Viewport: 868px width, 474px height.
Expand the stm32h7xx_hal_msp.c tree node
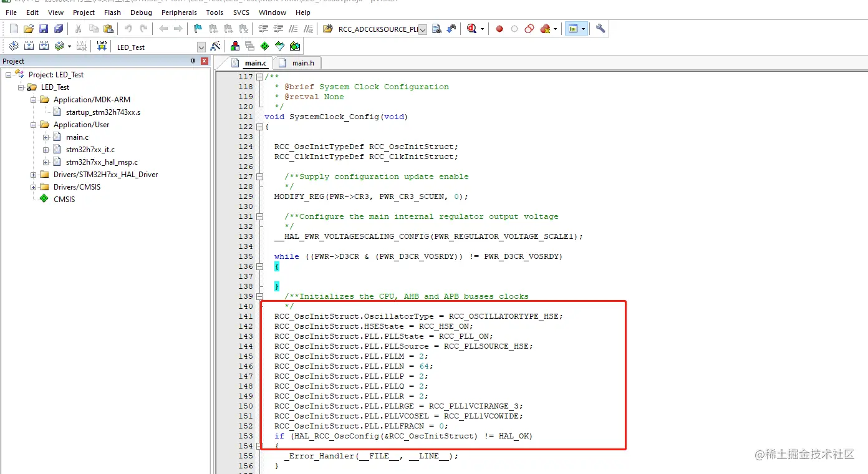(x=46, y=162)
